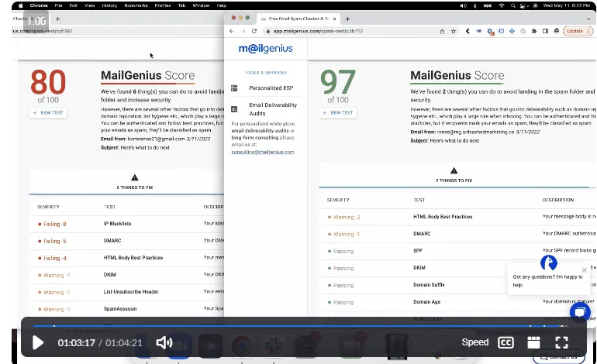Toggle the browser side panel icon
Image resolution: width=597 pixels, height=364 pixels.
click(545, 31)
